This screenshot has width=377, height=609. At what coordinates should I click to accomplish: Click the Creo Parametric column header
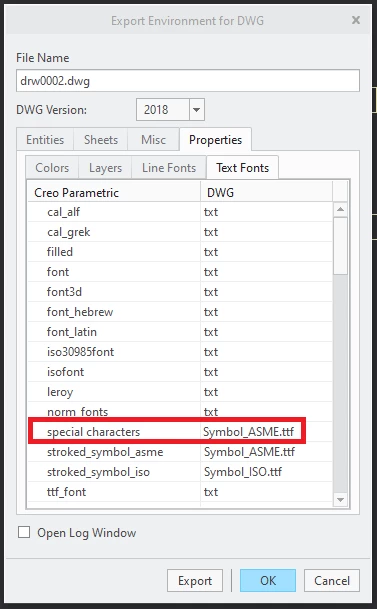(x=114, y=192)
